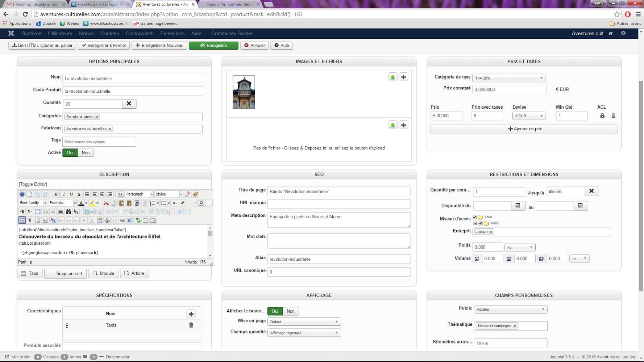Open the Styles dropdown in the editor
644x362 pixels.
click(169, 194)
